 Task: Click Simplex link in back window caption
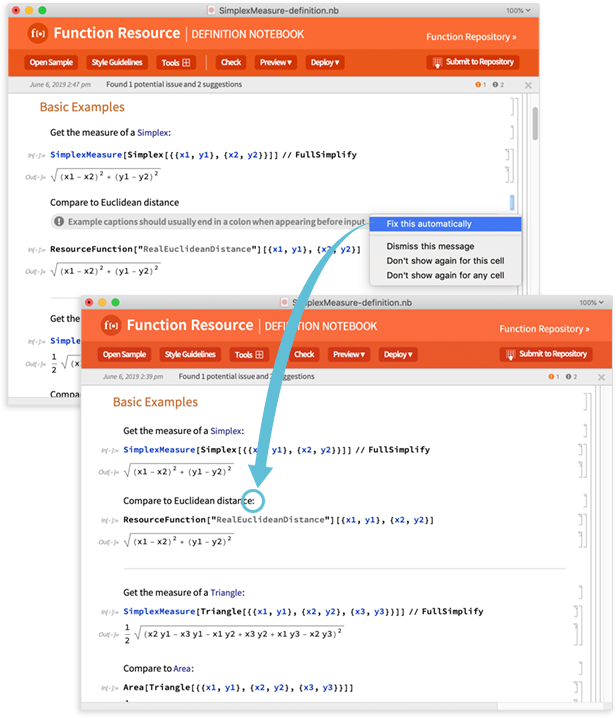[x=153, y=133]
